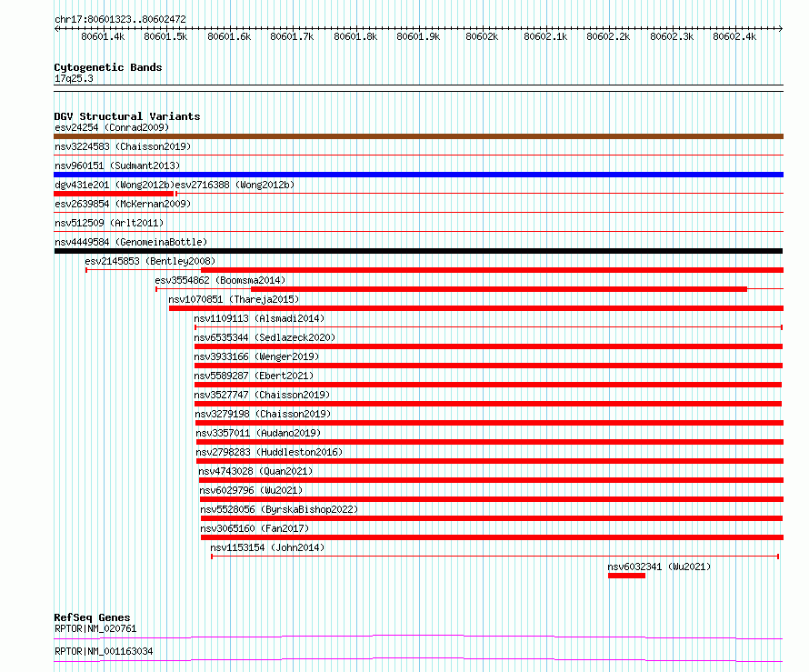The width and height of the screenshot is (809, 672).
Task: Select the short red nsv6032341 bar
Action: point(627,576)
